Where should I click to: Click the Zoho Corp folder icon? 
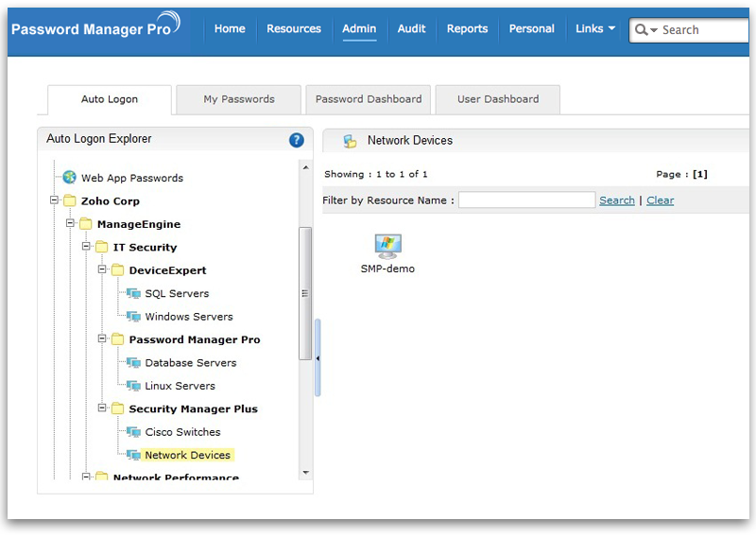70,200
